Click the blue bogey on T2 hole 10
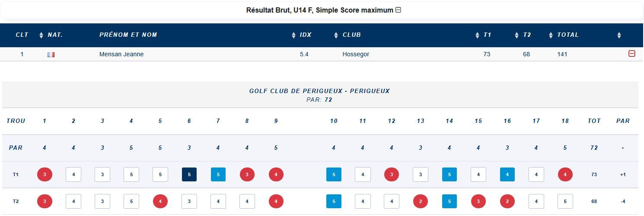Viewport: 644px width, 216px height. 334,201
